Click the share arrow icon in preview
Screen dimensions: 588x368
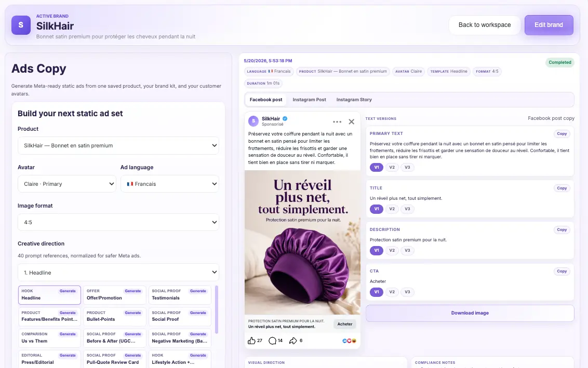click(x=293, y=340)
